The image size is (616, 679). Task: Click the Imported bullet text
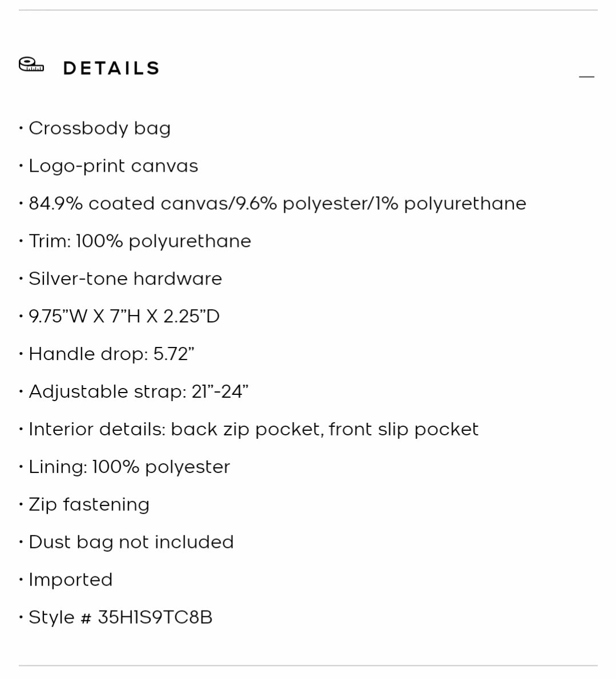71,580
